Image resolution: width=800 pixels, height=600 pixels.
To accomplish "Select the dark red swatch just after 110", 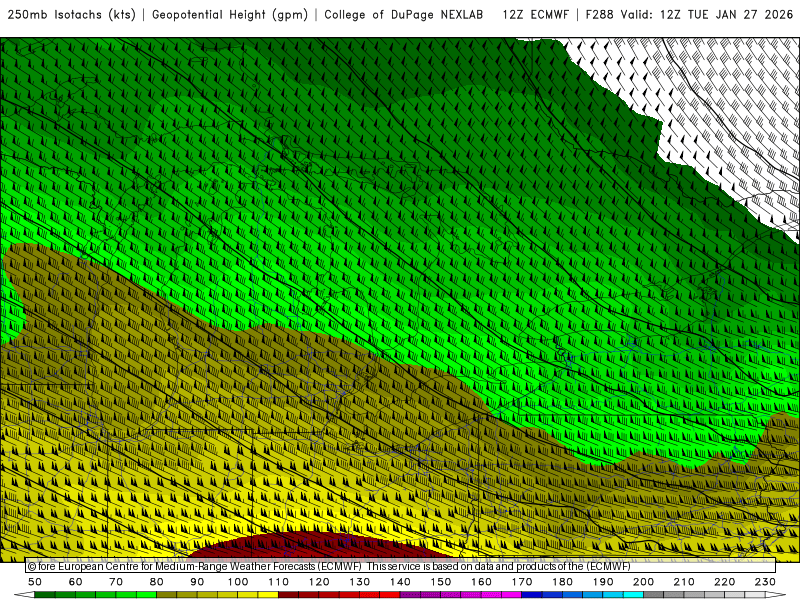I will click(288, 594).
